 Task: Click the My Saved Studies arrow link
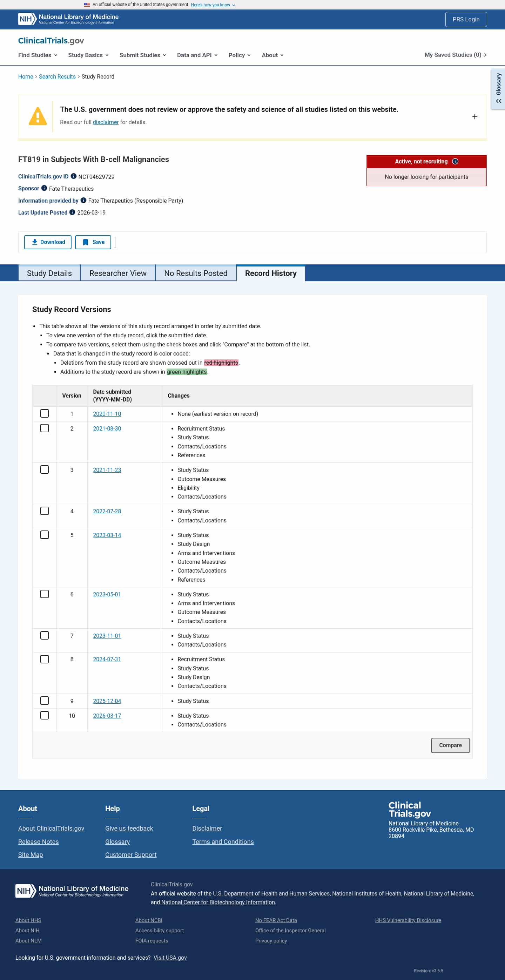[x=456, y=55]
